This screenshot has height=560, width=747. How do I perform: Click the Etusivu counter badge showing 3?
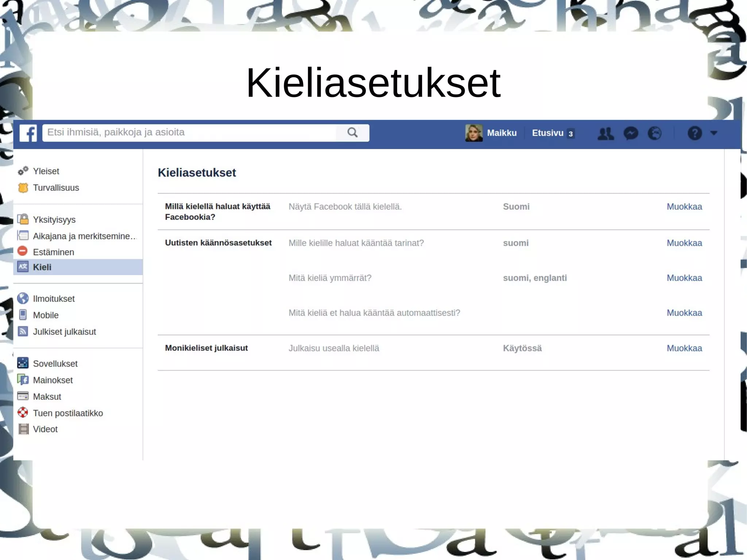point(570,134)
